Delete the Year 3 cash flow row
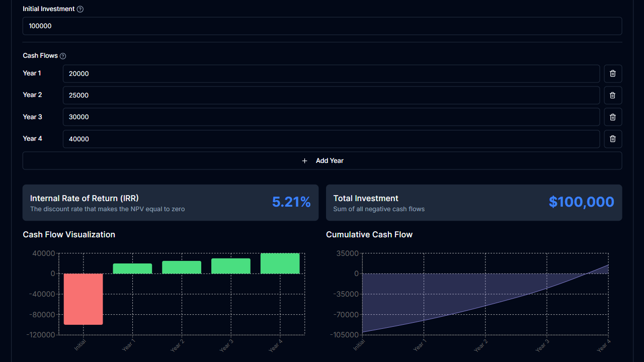The height and width of the screenshot is (362, 644). 613,117
